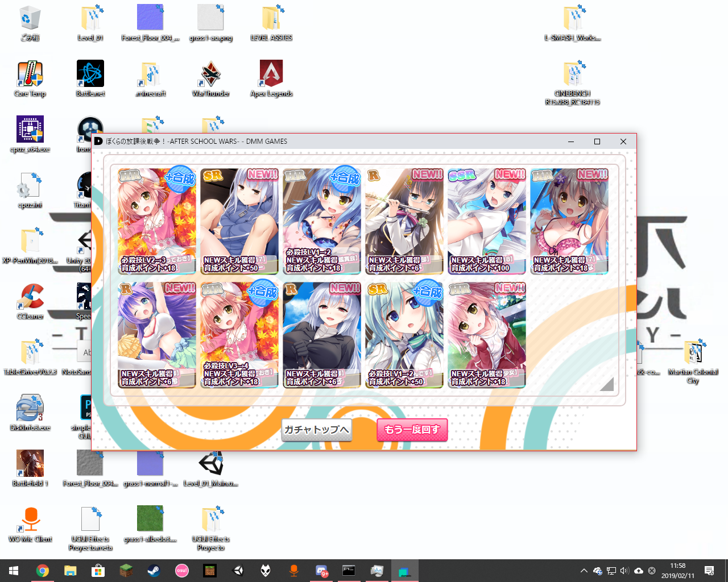
Task: Open the volume control in system tray
Action: [x=624, y=571]
